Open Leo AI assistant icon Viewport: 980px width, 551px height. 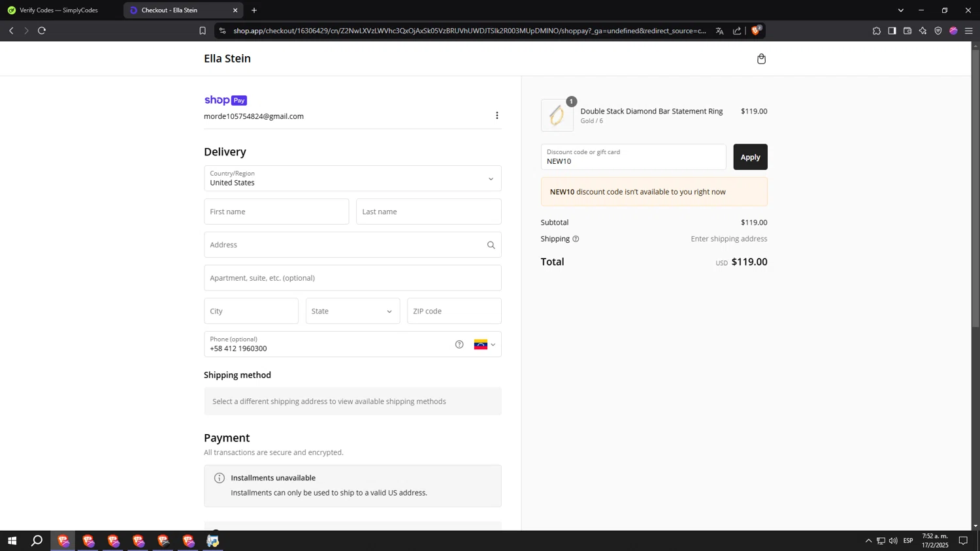click(x=923, y=31)
